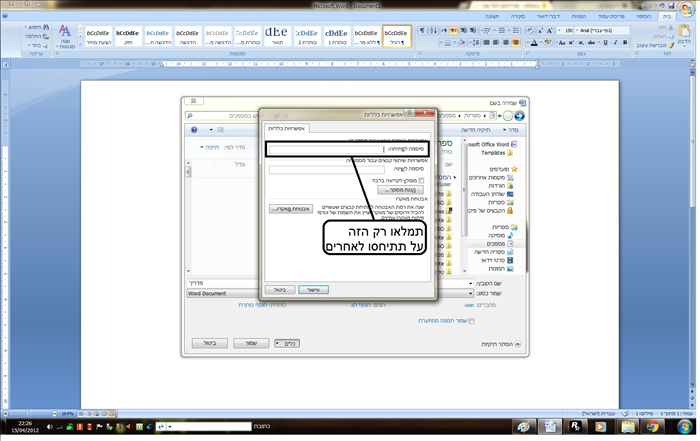Apply bold with the B icon
Viewport: 700px width, 441px height.
[x=625, y=42]
